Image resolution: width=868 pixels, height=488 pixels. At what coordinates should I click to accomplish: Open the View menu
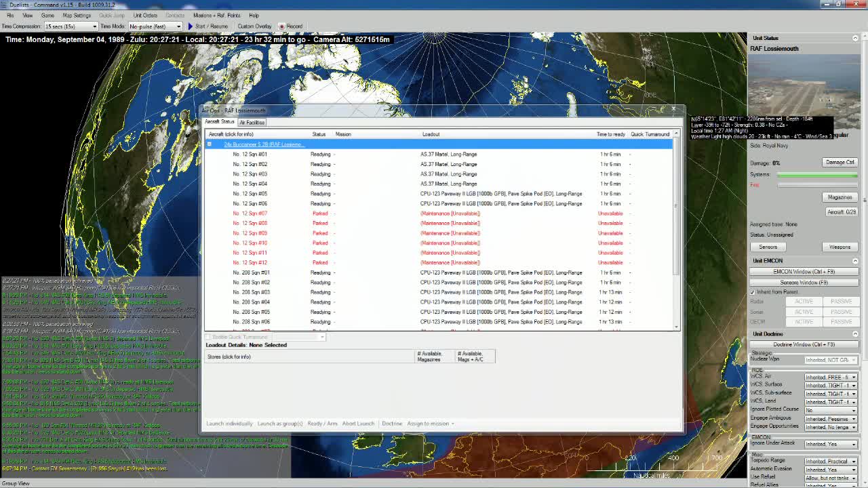point(28,15)
